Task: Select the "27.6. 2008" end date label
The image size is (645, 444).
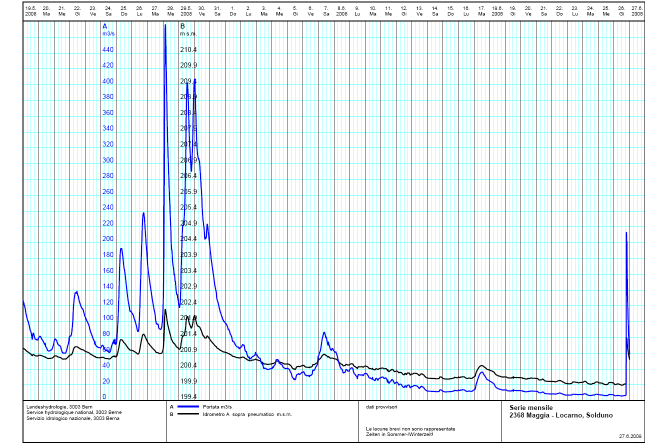Action: pos(637,10)
